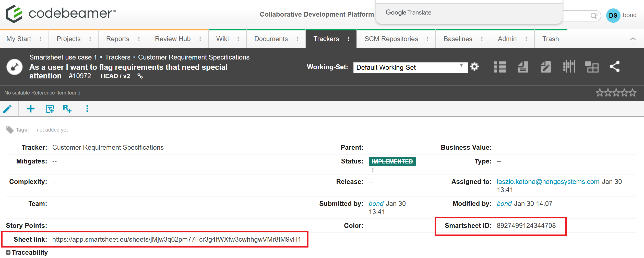Click the list view icon in header

click(x=500, y=67)
